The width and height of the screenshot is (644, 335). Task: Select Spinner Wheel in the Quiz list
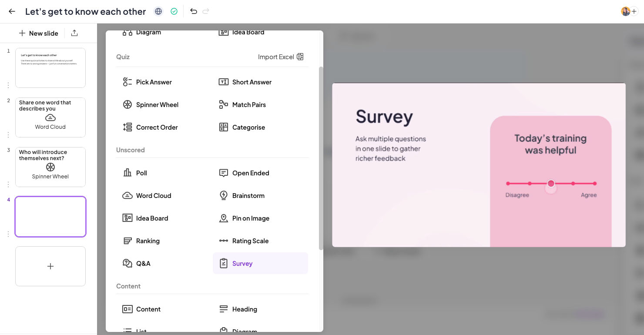click(164, 104)
